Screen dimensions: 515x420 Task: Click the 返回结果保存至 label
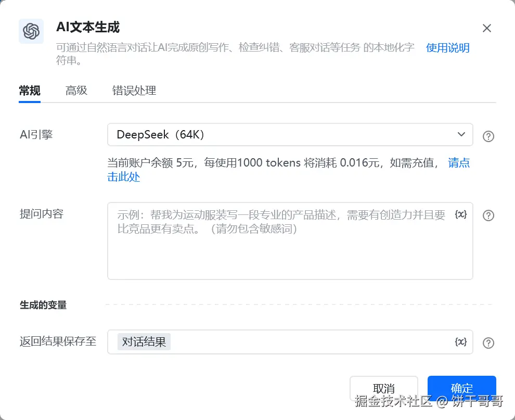[x=58, y=341]
